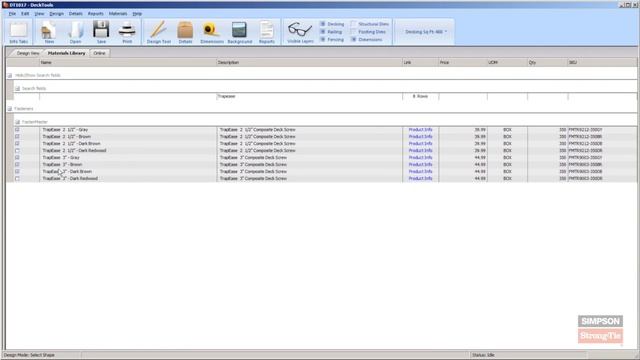The width and height of the screenshot is (640, 360).
Task: Uncheck TrapEase 3" Gray checkbox
Action: 17,158
